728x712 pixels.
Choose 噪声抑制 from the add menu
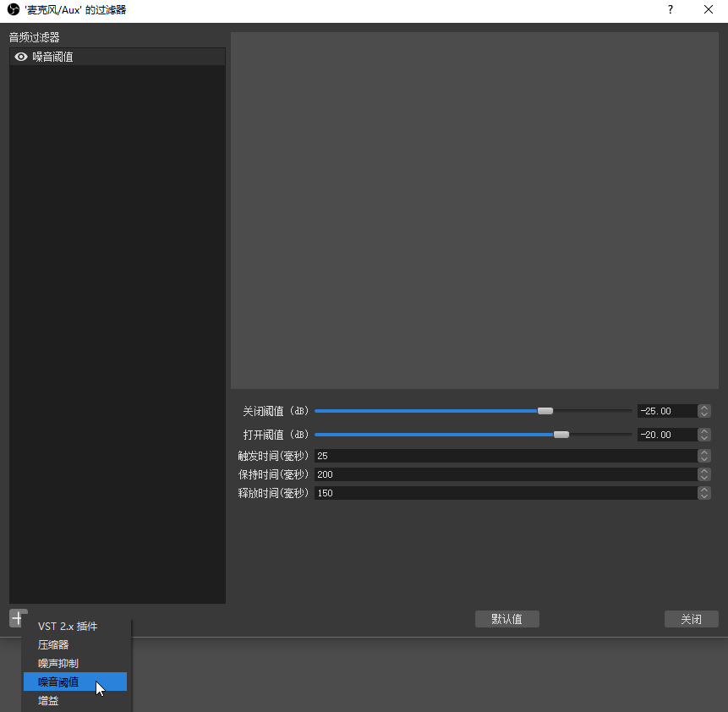click(74, 663)
